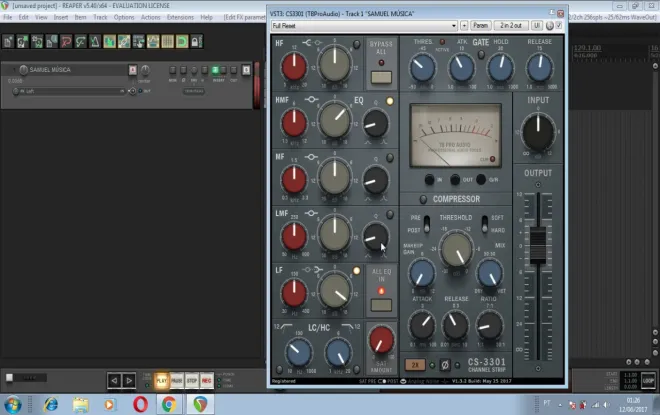
Task: Toggle the grid lines toolbar icon
Action: [168, 42]
